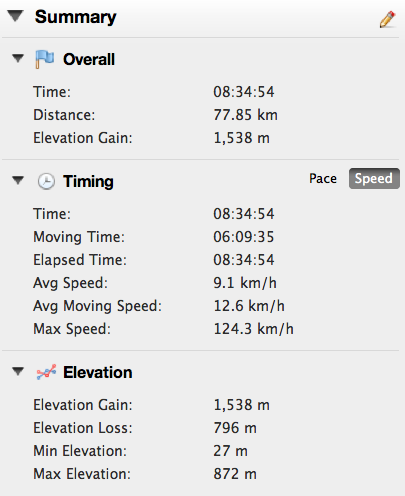Select the Distance value 77.85 km
Viewport: 405px width, 496px height.
point(245,115)
